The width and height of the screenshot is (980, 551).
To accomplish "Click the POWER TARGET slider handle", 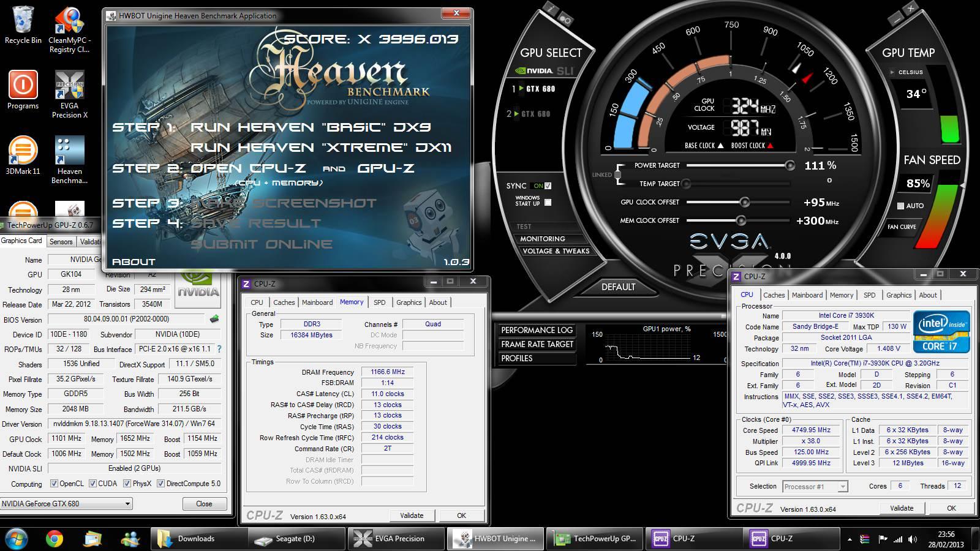I will [x=790, y=165].
